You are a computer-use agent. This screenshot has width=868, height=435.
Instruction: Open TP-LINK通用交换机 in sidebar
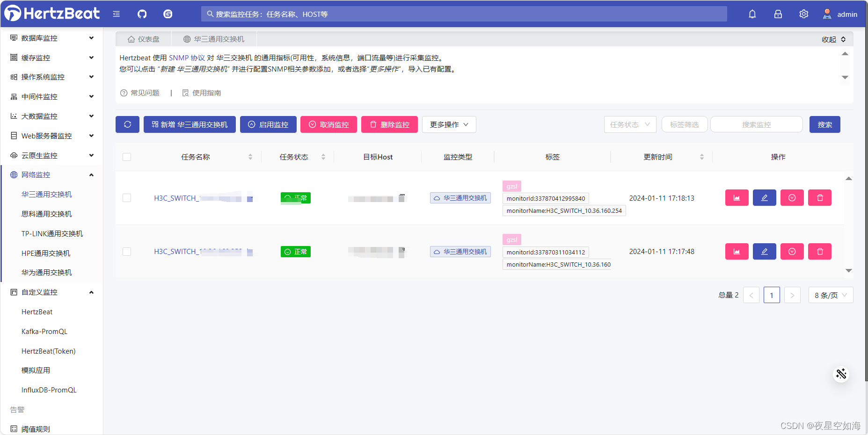coord(52,233)
